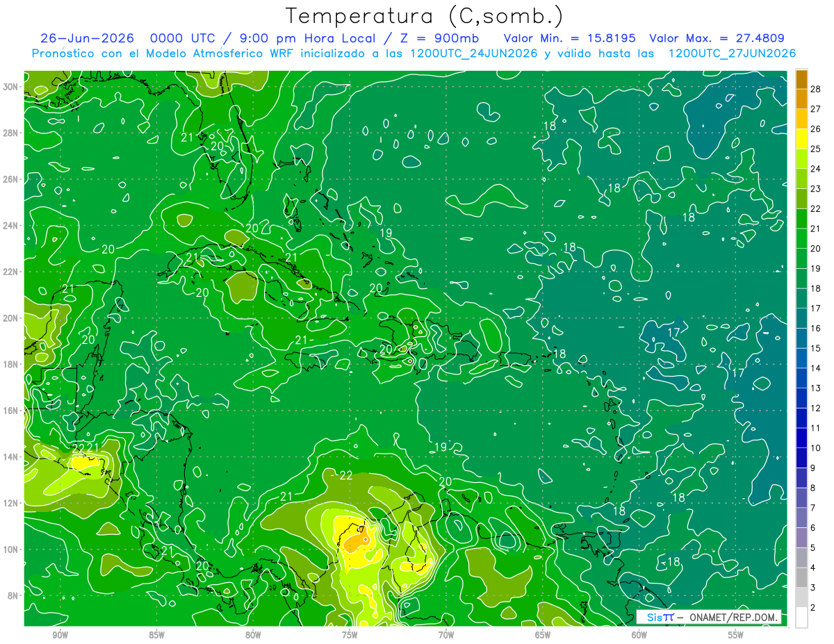Click the yellow color band between 25 and 26

(801, 140)
